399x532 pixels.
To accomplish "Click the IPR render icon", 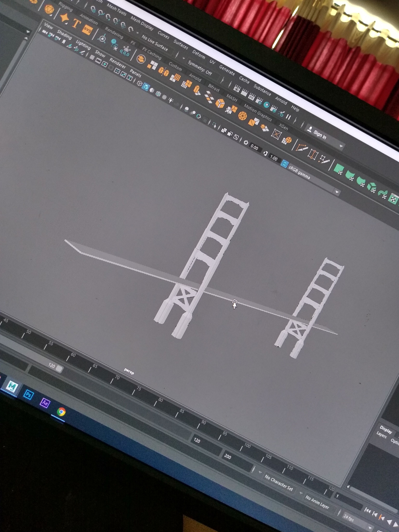I will pos(252,97).
